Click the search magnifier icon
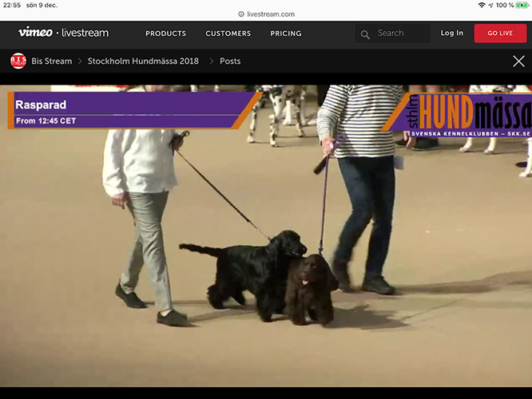The height and width of the screenshot is (399, 532). pos(365,34)
